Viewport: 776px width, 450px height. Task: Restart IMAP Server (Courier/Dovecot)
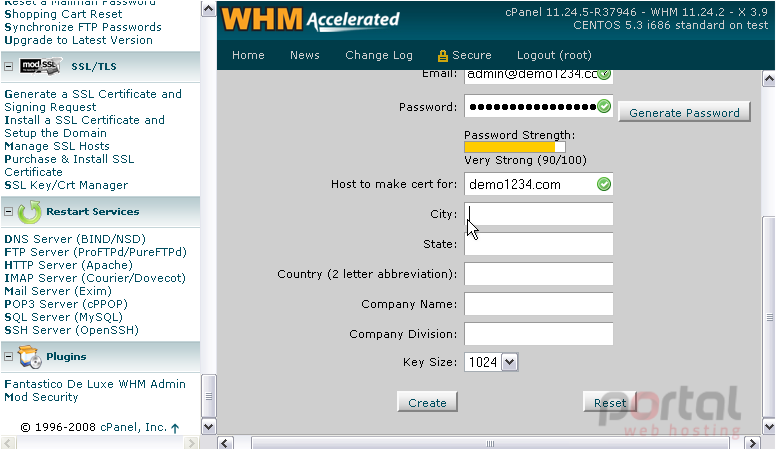(x=95, y=278)
